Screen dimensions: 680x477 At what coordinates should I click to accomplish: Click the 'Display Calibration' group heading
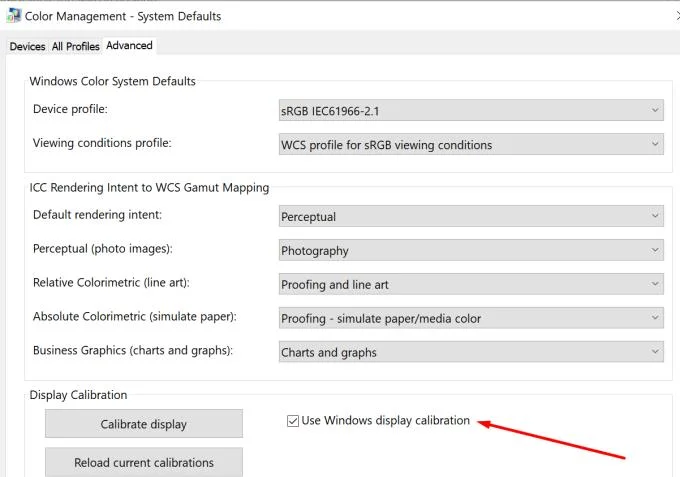click(x=78, y=395)
